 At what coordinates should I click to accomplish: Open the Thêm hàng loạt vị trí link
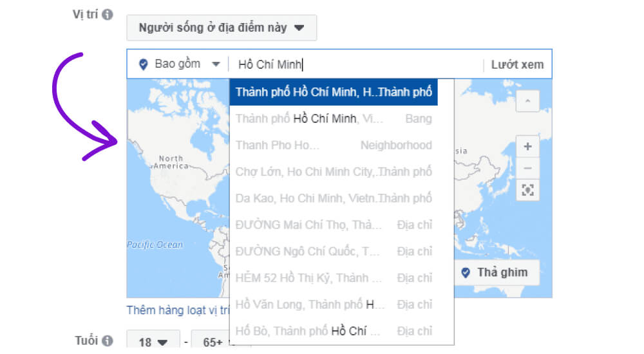pos(178,310)
